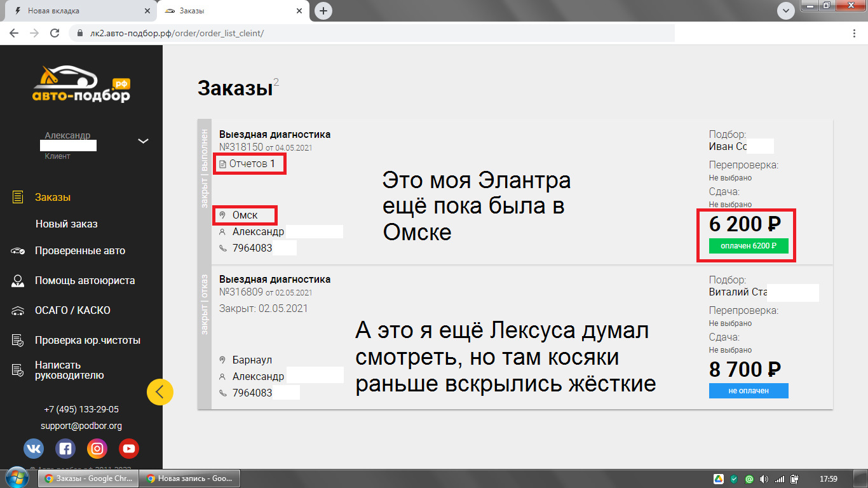Switch to Новая запись taskbar item
The height and width of the screenshot is (488, 868).
[191, 478]
